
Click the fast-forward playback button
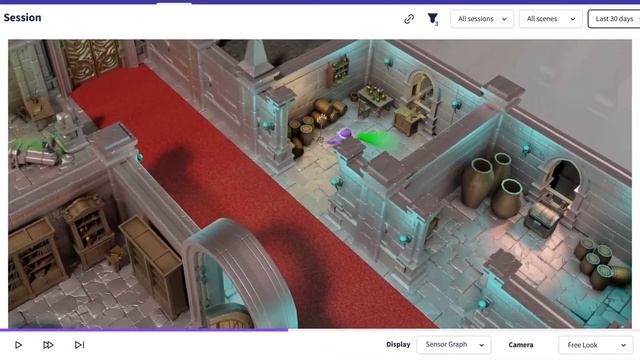(x=48, y=345)
